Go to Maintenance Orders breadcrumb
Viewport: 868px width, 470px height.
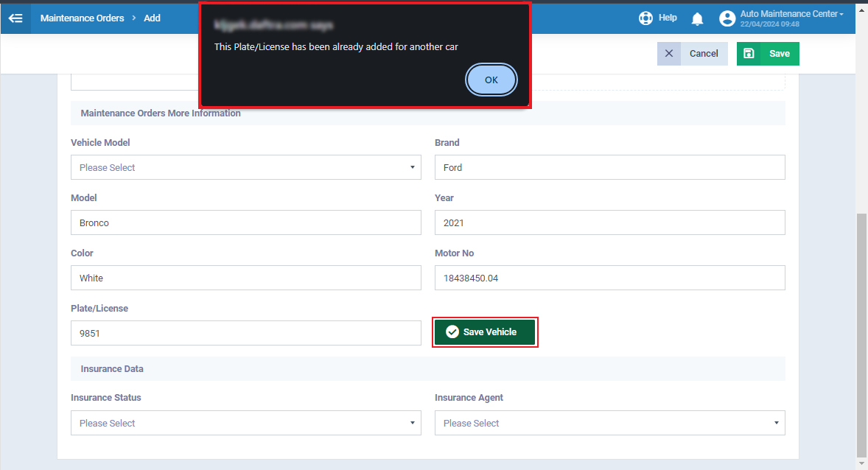pos(82,18)
